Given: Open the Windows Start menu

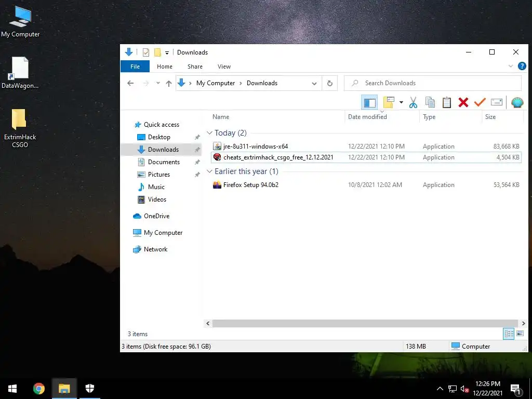Looking at the screenshot, I should pyautogui.click(x=12, y=389).
